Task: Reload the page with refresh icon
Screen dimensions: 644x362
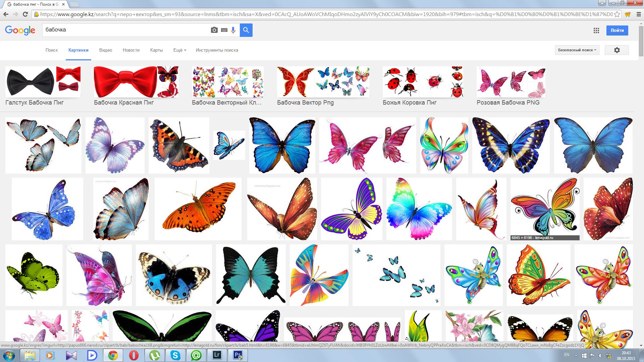Action: [x=25, y=14]
